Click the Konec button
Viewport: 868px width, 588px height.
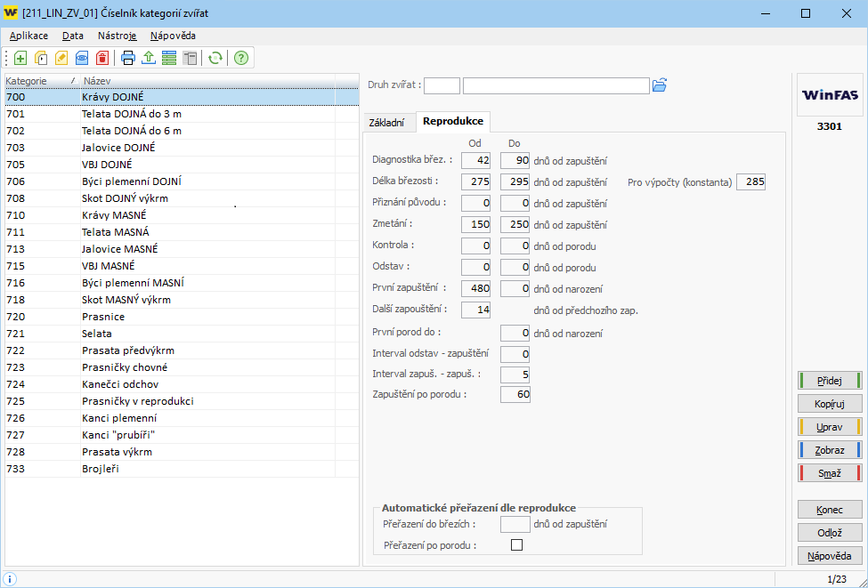click(x=829, y=510)
